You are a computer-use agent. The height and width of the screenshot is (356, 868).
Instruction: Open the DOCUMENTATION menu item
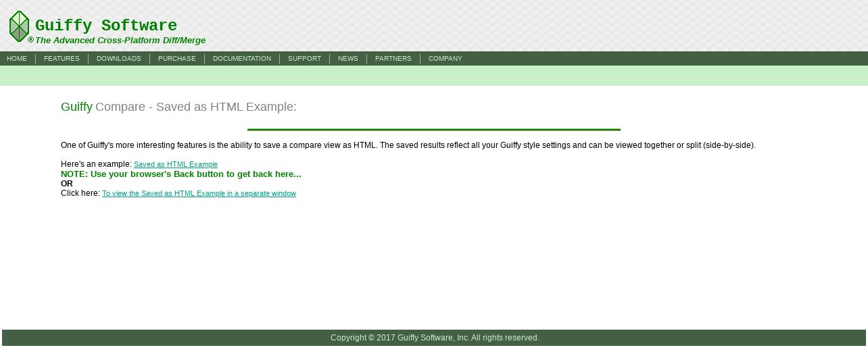click(x=242, y=59)
